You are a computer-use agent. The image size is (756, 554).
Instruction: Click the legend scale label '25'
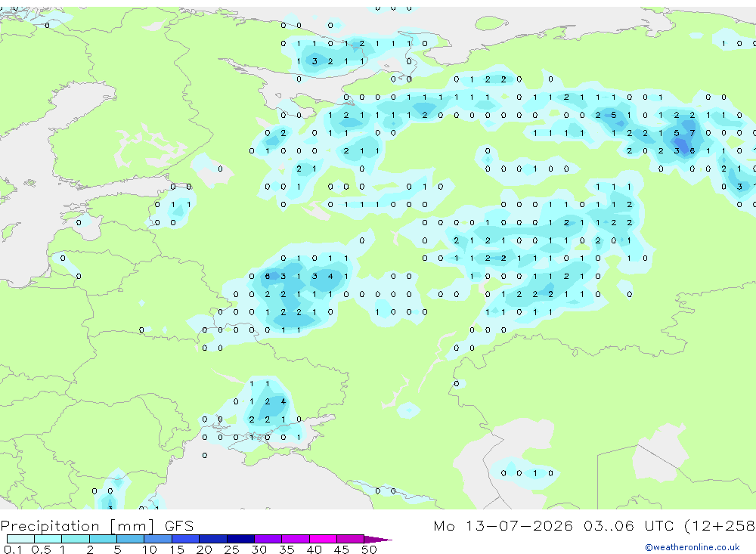pyautogui.click(x=231, y=549)
